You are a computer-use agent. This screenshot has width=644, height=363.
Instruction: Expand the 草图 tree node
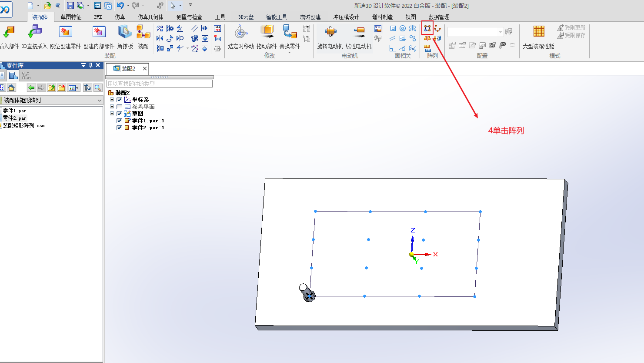click(x=112, y=114)
